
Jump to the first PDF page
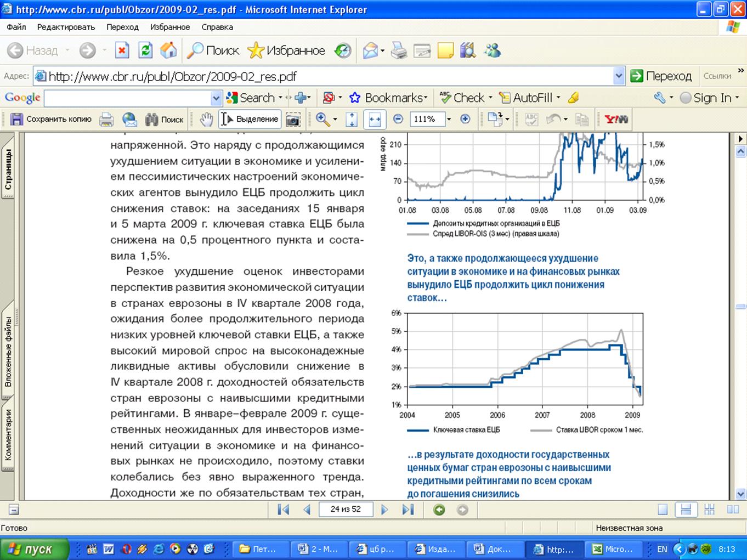pyautogui.click(x=284, y=510)
